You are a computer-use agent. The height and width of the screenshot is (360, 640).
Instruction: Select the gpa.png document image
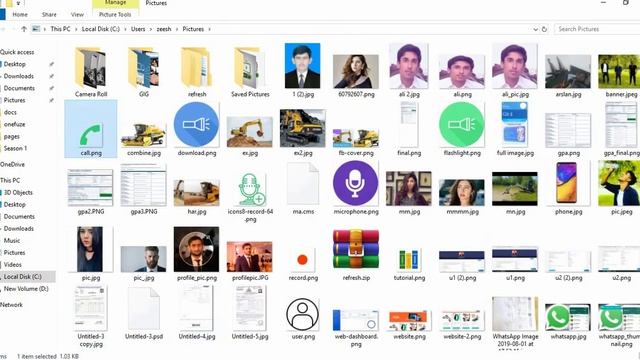tap(568, 135)
